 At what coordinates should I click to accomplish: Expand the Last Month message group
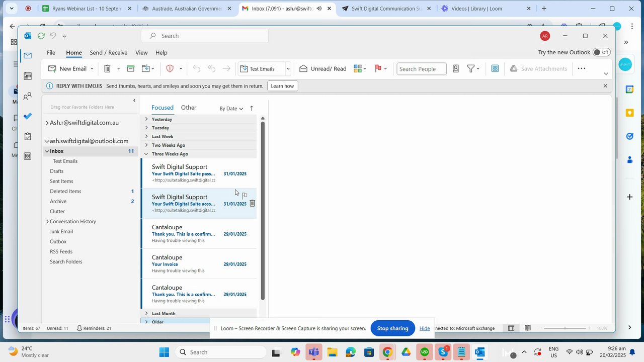pos(146,313)
